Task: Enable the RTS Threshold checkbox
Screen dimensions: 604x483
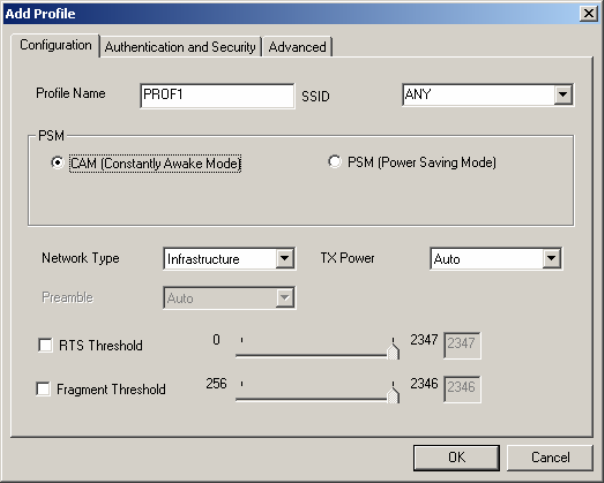Action: [45, 345]
